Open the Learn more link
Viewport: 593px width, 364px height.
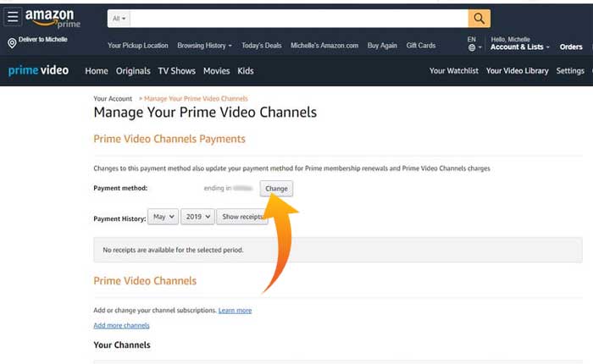pos(235,311)
